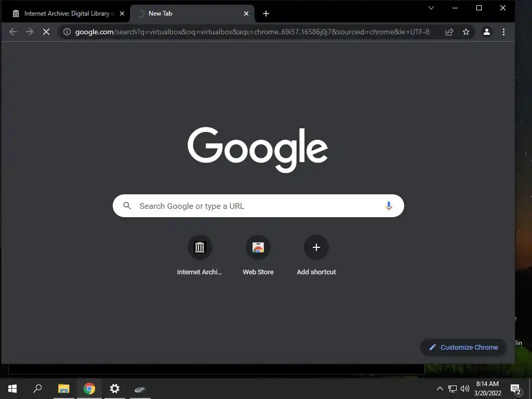Open File Explorer from taskbar
This screenshot has width=532, height=399.
tap(64, 389)
